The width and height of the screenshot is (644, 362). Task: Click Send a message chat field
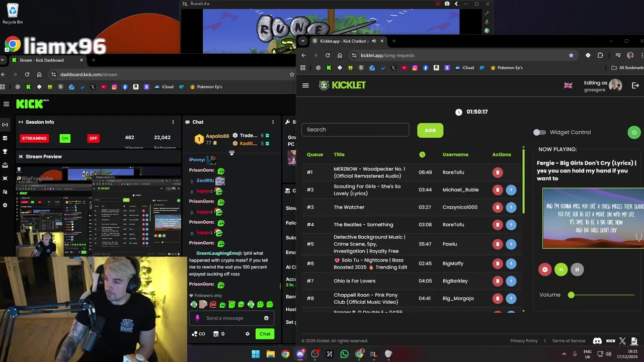[x=231, y=318]
